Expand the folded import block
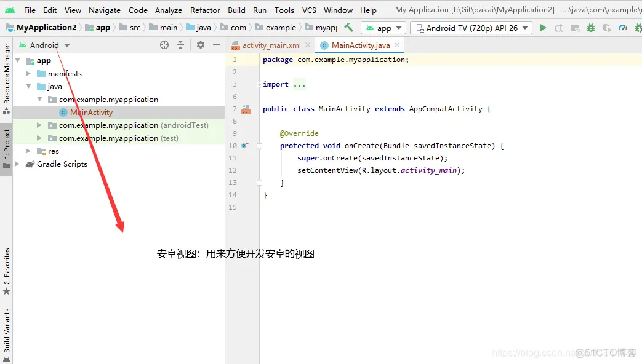Viewport: 642px width, 364px height. tap(259, 85)
